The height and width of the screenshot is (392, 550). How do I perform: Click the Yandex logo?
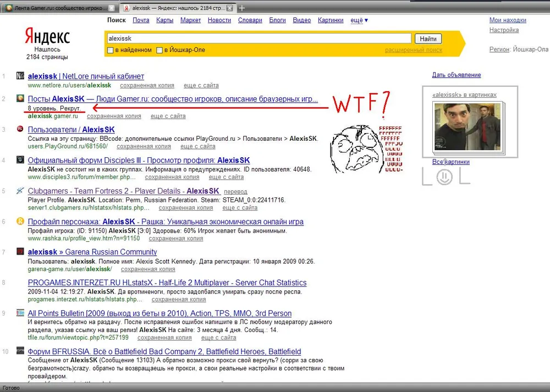click(47, 37)
